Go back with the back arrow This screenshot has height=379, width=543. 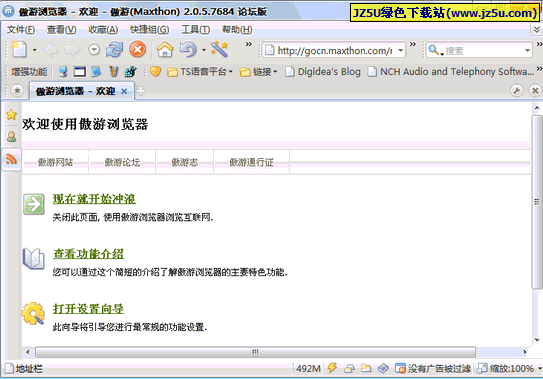51,50
